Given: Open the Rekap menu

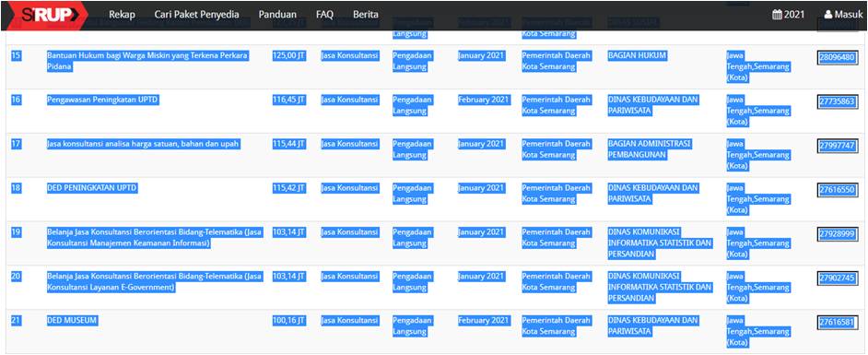Looking at the screenshot, I should click(122, 15).
